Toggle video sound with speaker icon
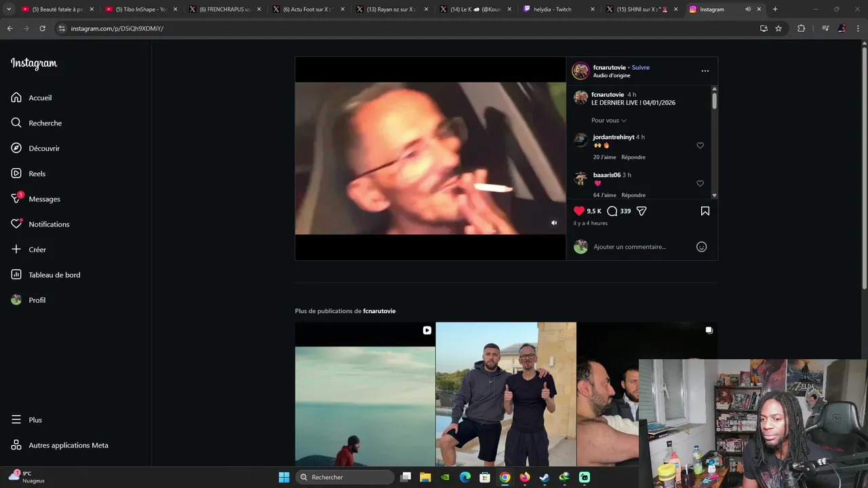The height and width of the screenshot is (488, 868). point(554,223)
